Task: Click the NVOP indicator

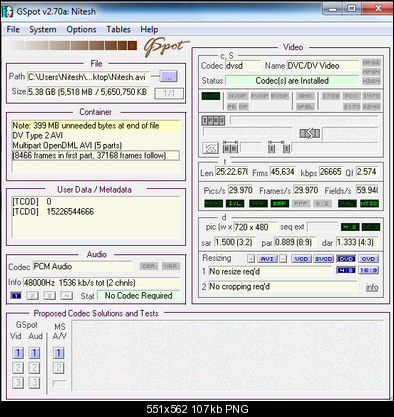Action: pyautogui.click(x=237, y=96)
